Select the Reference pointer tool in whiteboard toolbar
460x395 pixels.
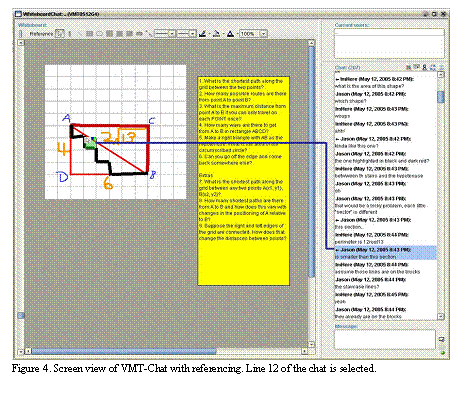click(x=59, y=34)
